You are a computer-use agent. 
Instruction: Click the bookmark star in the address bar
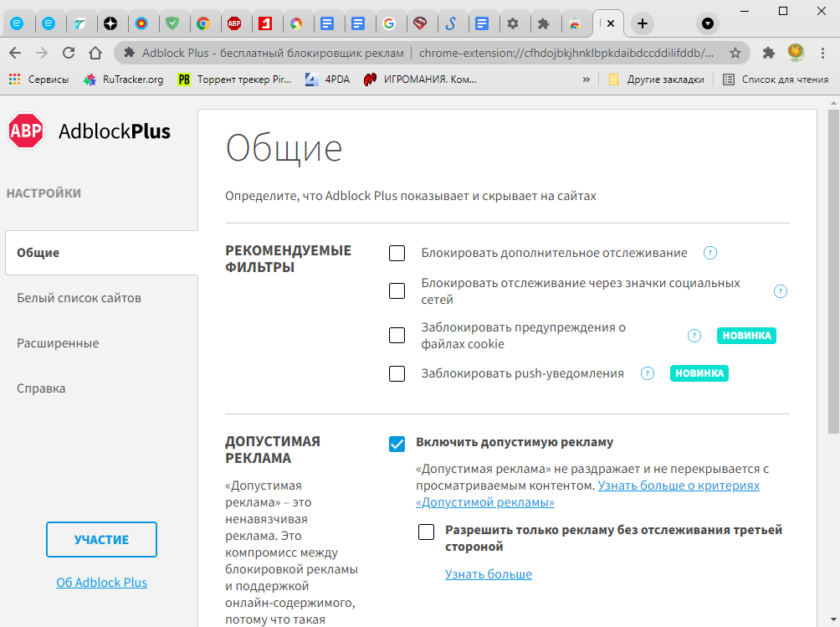pyautogui.click(x=735, y=52)
